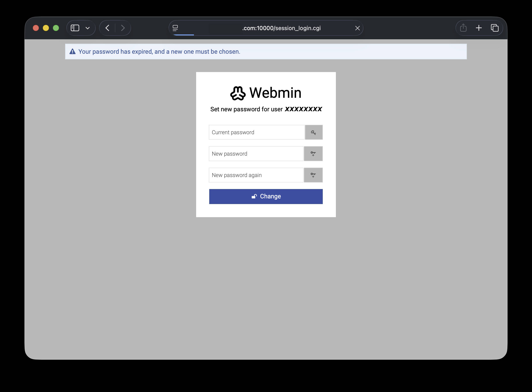Click the green fullscreen window button
The height and width of the screenshot is (392, 532).
56,28
